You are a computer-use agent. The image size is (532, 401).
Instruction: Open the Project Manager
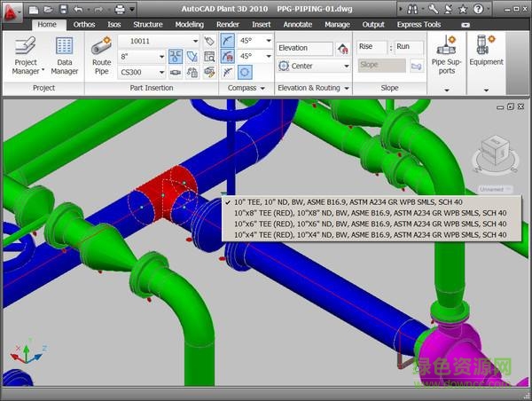[26, 55]
